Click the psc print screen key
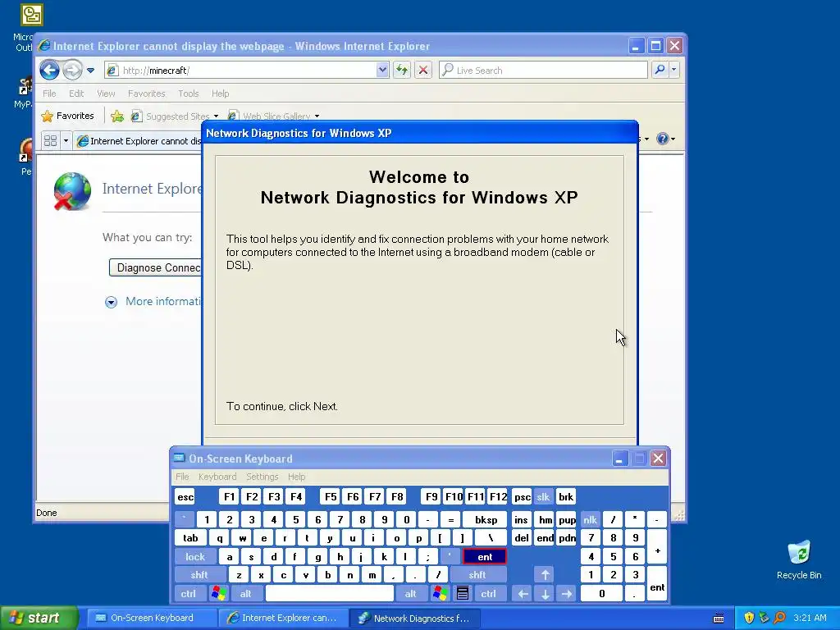Image resolution: width=840 pixels, height=630 pixels. (522, 496)
